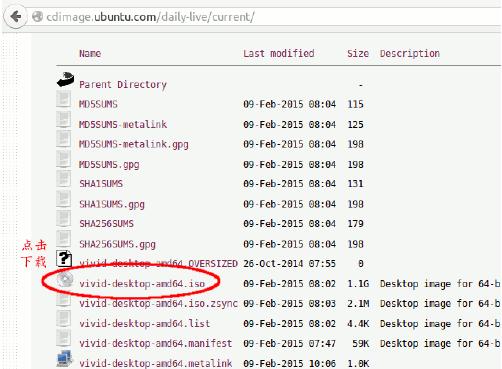Go back with the browser back arrow
502x369 pixels.
(15, 16)
